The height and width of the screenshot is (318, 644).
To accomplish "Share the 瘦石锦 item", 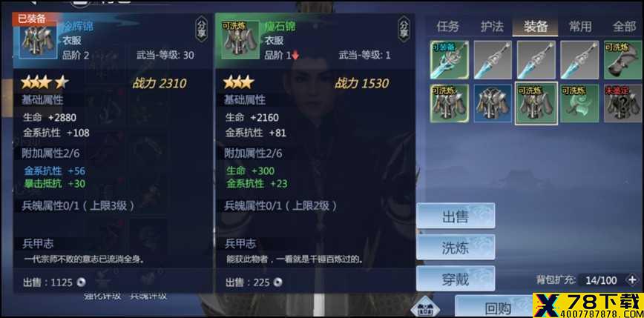I will (404, 30).
